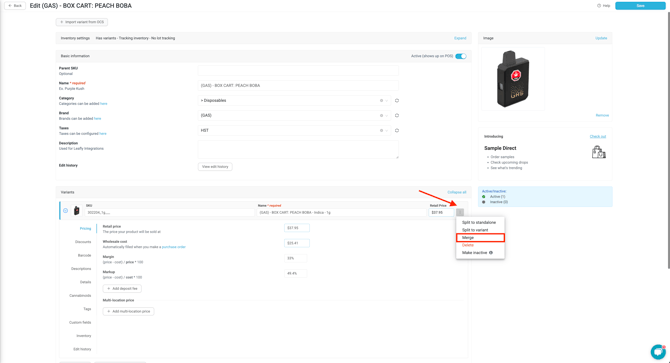Open the Custom fields tab
This screenshot has height=363, width=670.
80,322
